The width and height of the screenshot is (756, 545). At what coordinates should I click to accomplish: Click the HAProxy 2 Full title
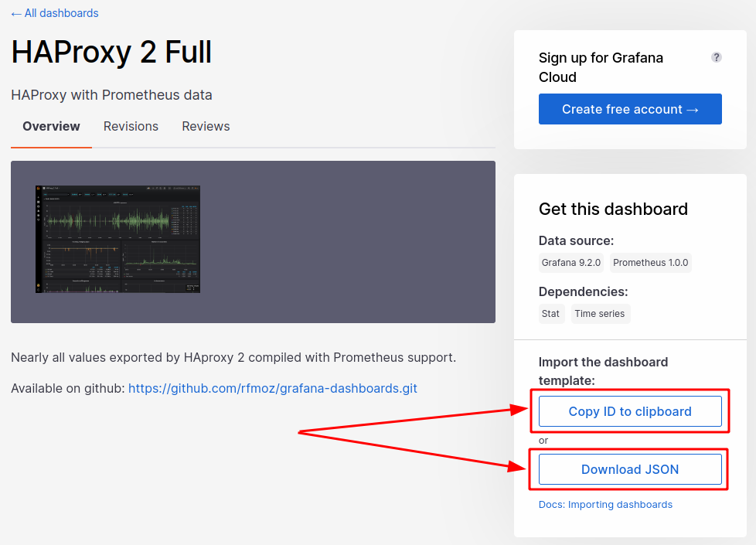[x=111, y=52]
